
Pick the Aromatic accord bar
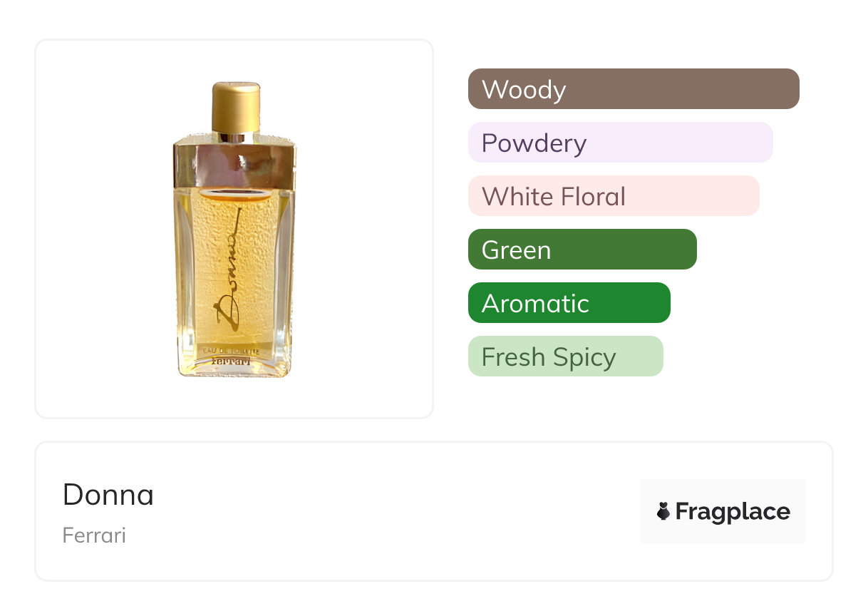(569, 303)
